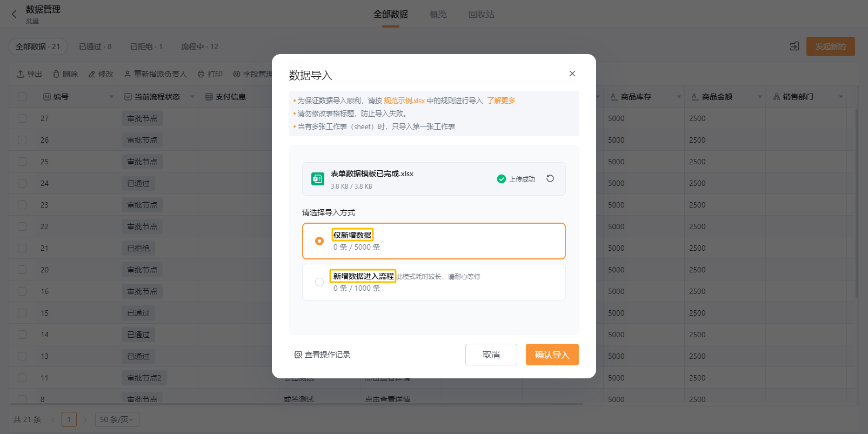This screenshot has height=434, width=868.
Task: Click the 销售部门 column header icon
Action: [777, 97]
